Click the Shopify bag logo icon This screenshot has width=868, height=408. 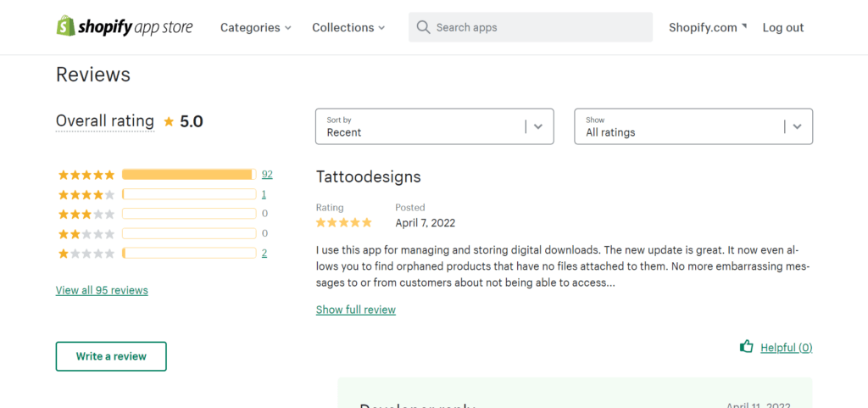65,27
